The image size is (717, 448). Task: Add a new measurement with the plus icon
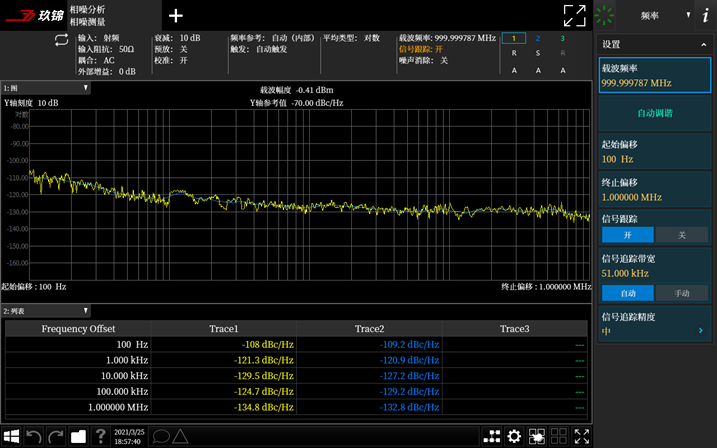coord(176,16)
